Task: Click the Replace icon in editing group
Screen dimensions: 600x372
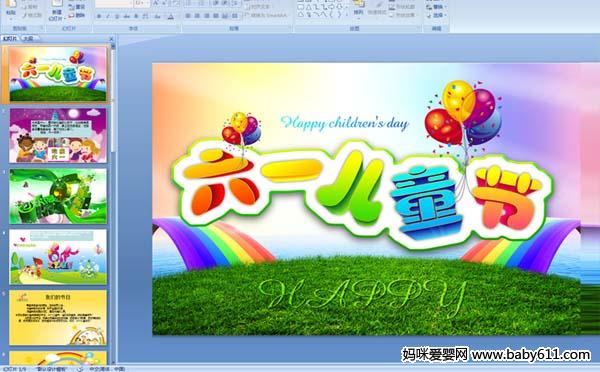Action: (436, 7)
